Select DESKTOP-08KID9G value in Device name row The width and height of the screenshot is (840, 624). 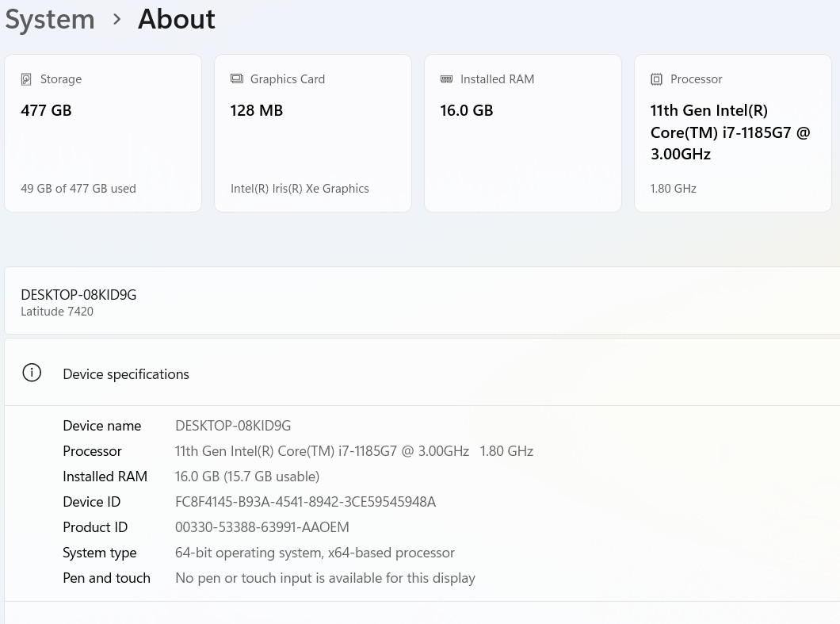point(233,426)
